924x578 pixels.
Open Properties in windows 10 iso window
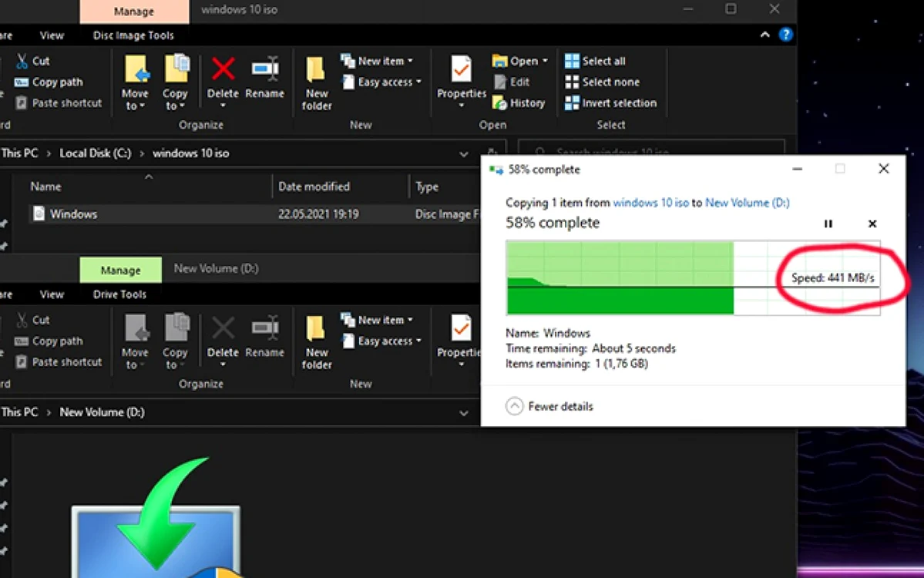coord(462,82)
